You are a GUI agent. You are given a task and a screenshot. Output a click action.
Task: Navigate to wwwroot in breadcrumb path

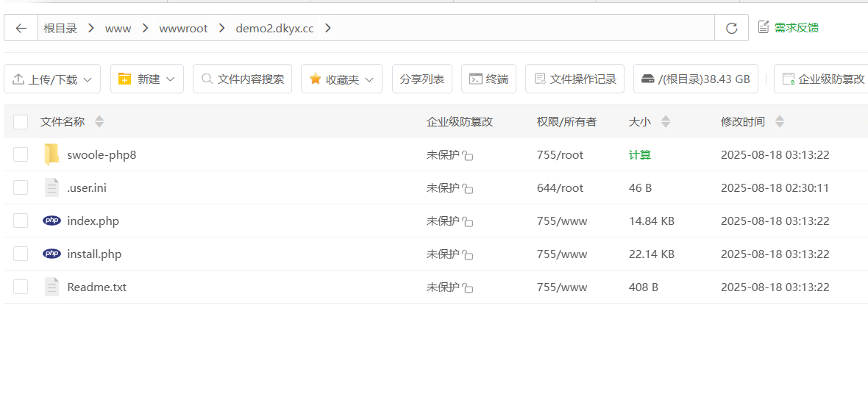pyautogui.click(x=183, y=28)
